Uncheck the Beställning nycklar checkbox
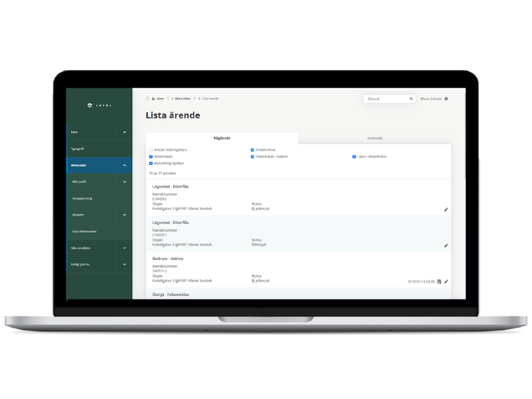 click(151, 164)
